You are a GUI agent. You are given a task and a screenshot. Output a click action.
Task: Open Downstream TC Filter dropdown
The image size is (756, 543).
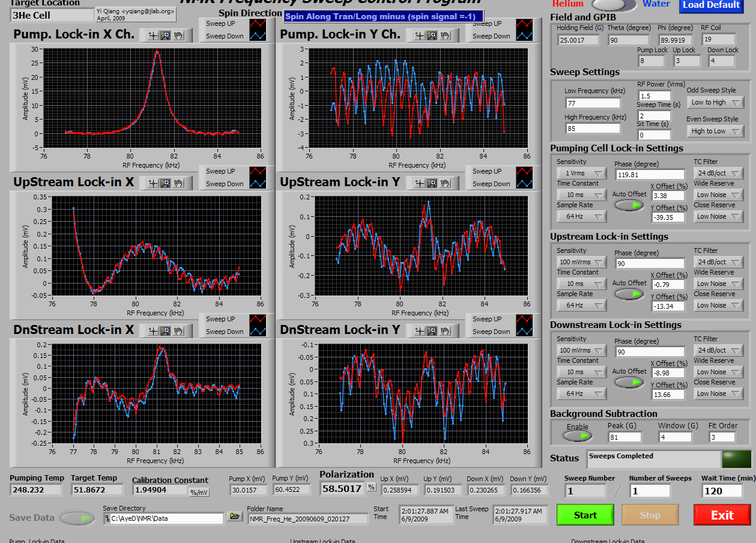(719, 350)
